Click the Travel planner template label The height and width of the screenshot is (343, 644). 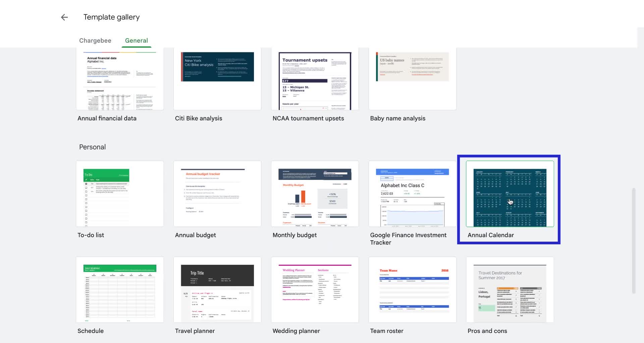tap(195, 331)
